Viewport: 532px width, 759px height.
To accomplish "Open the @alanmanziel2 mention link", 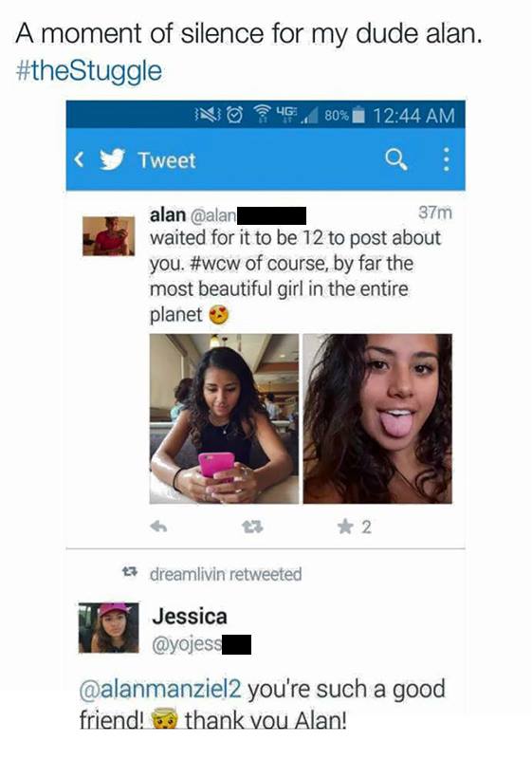I will point(159,690).
